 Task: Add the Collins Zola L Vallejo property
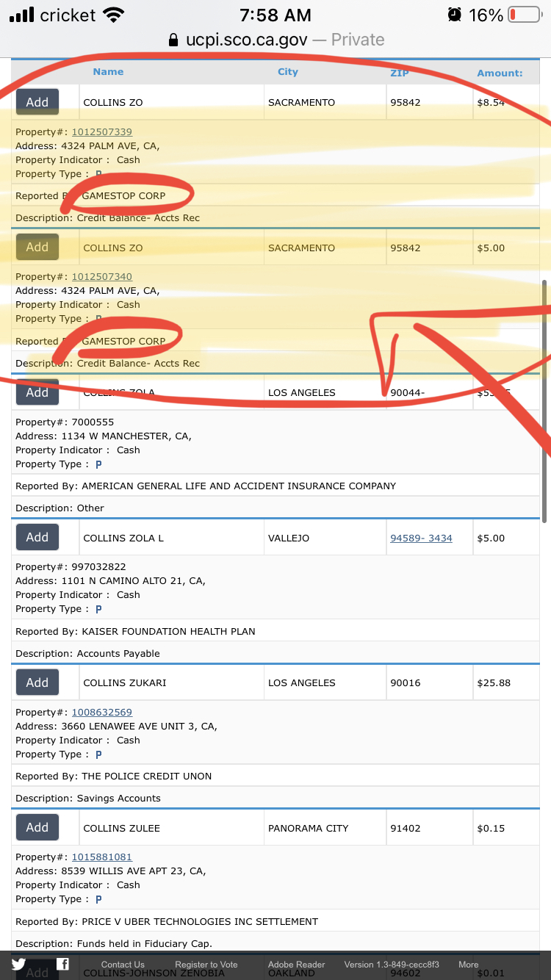[37, 538]
